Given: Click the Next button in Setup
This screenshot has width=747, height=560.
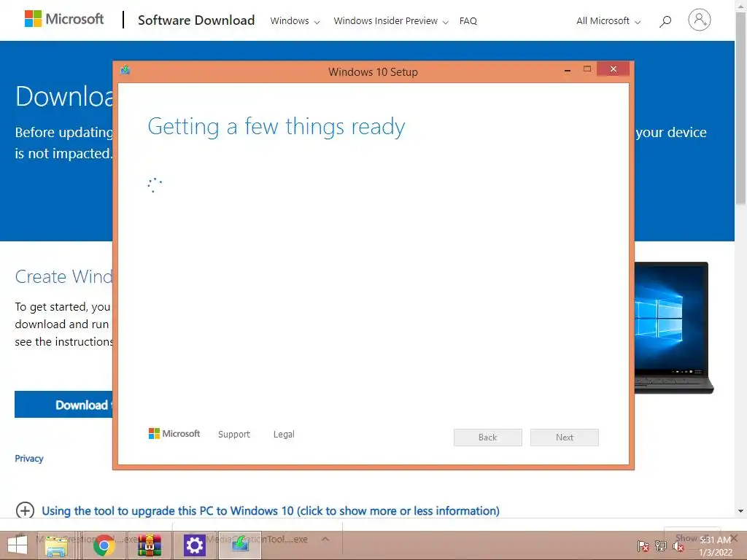Looking at the screenshot, I should 565,437.
